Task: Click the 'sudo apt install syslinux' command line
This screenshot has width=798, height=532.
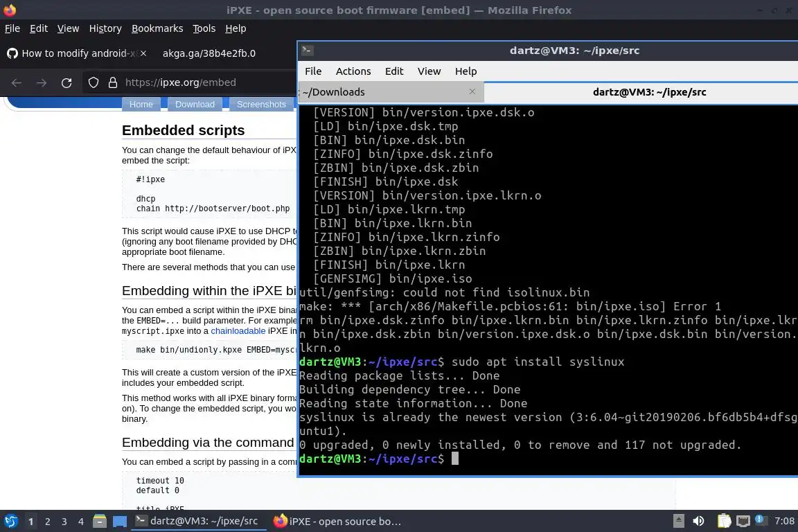Action: pos(538,362)
